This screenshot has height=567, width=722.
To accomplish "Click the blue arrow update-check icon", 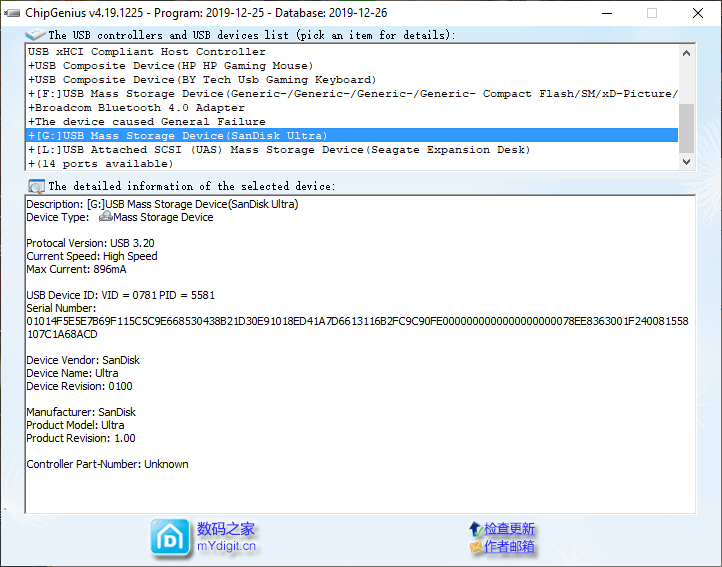I will coord(476,529).
